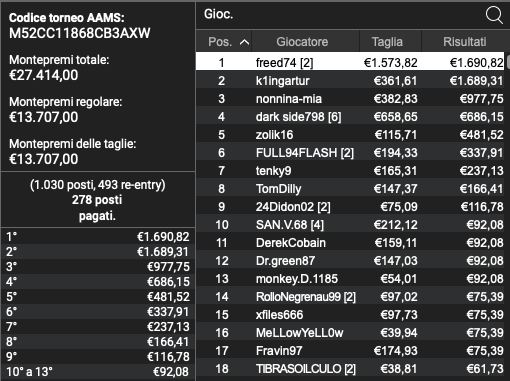Select the monkey.D.1185 row
This screenshot has width=510, height=381.
pos(350,279)
